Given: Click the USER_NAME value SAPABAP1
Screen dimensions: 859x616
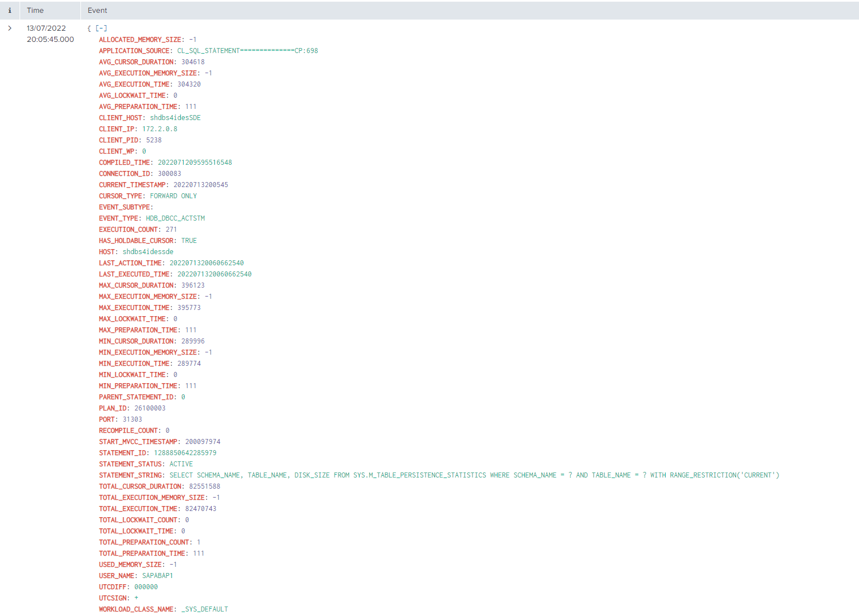Looking at the screenshot, I should coord(157,576).
